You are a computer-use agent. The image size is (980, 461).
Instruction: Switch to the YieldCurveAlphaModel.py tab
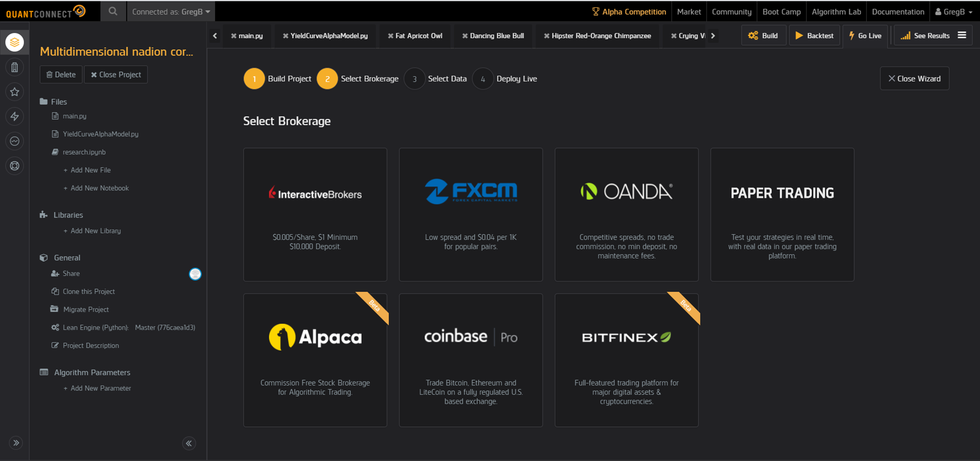coord(329,36)
